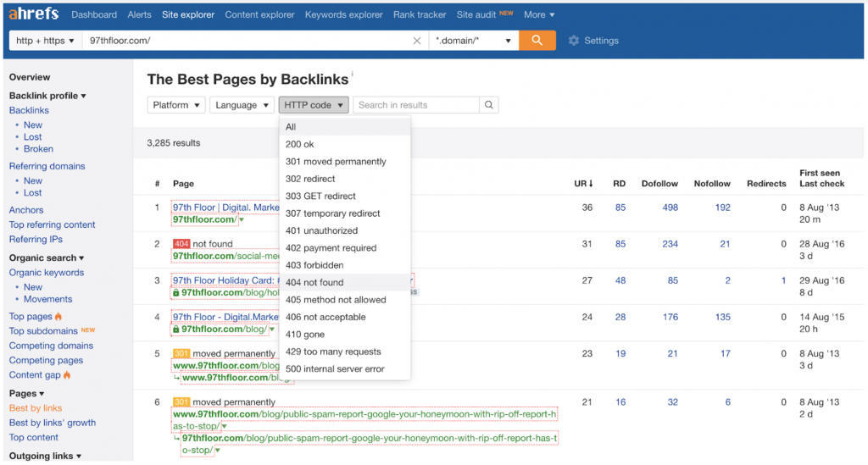Screen dimensions: 868x465
Task: Collapse the Pages sidebar section
Action: [x=26, y=394]
